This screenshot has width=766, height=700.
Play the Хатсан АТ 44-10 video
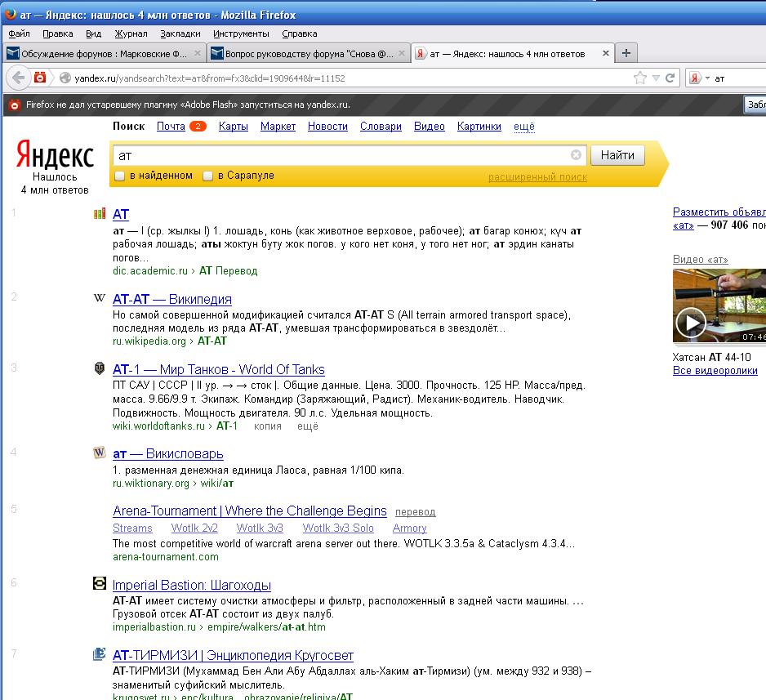(x=691, y=323)
